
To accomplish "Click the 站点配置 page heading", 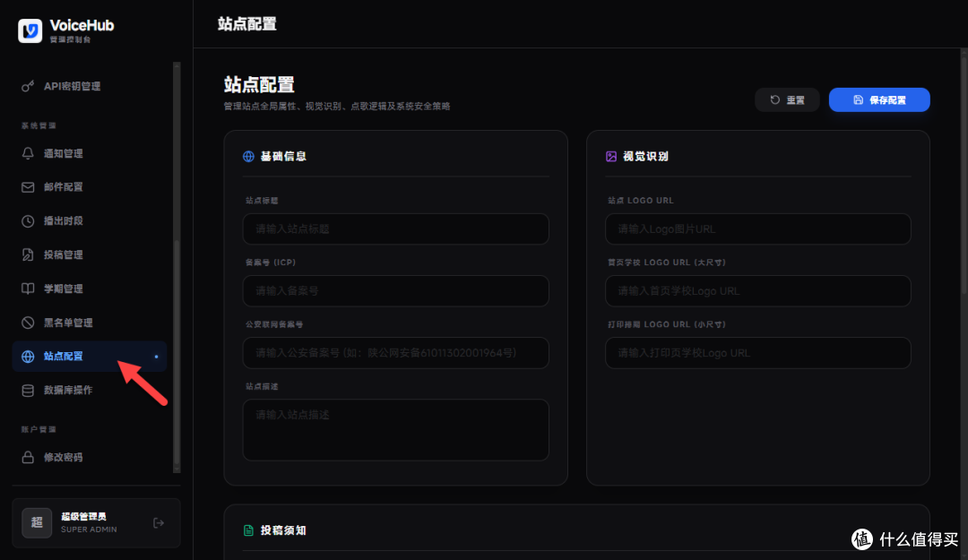I will click(259, 84).
